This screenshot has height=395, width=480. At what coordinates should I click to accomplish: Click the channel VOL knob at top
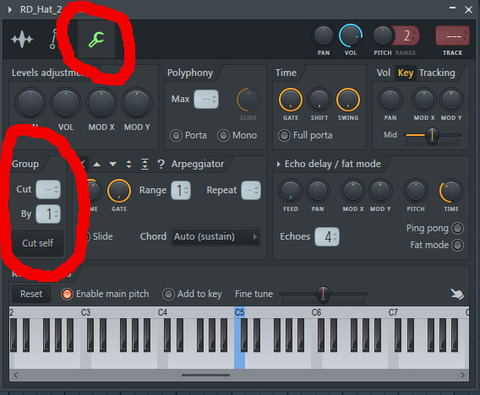pyautogui.click(x=350, y=36)
